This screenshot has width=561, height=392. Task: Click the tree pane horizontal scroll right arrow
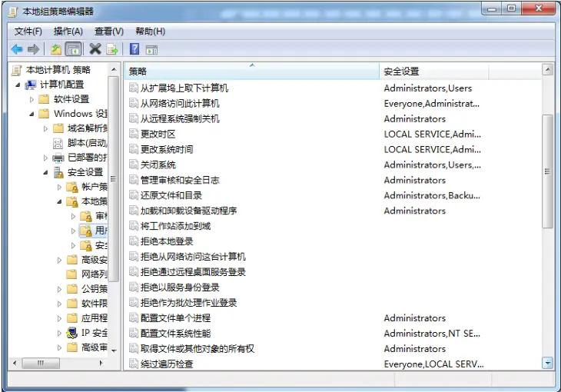pyautogui.click(x=101, y=363)
